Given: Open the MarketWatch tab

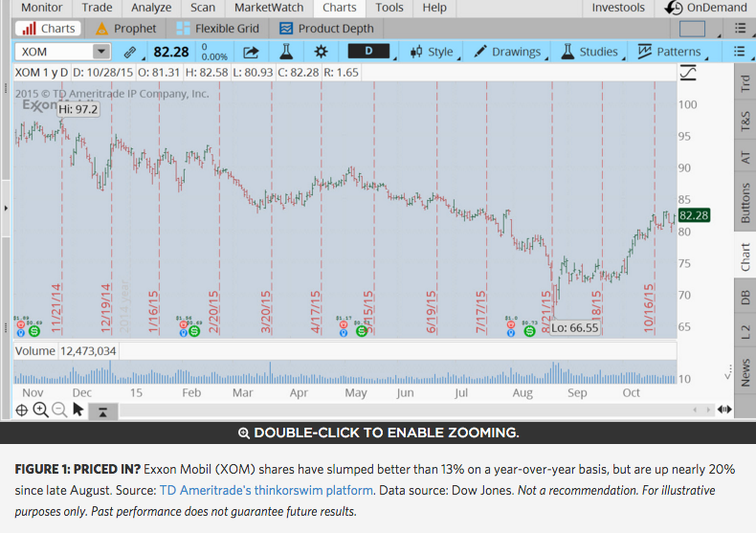Looking at the screenshot, I should [x=269, y=8].
